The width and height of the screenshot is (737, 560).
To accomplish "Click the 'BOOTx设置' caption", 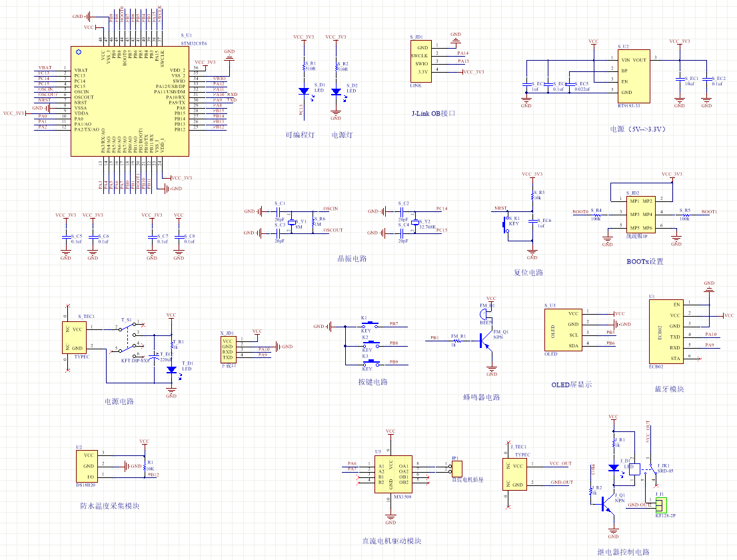I will click(x=645, y=261).
